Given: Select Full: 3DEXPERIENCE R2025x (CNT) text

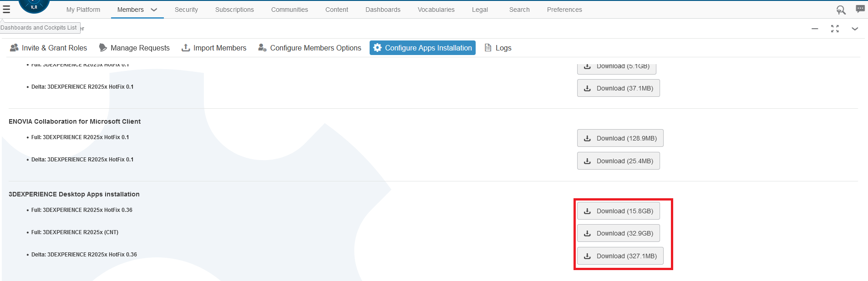Looking at the screenshot, I should pos(75,232).
